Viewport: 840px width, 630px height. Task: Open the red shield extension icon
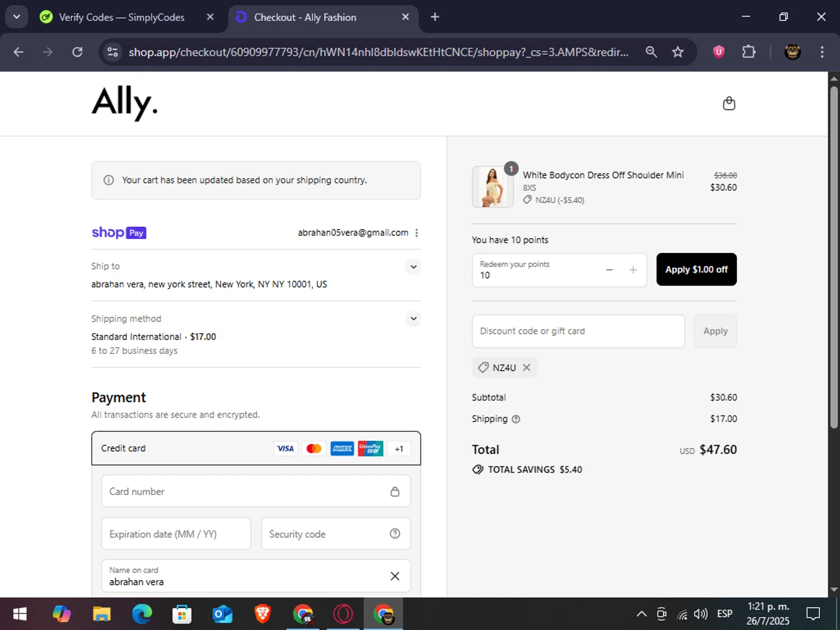718,52
